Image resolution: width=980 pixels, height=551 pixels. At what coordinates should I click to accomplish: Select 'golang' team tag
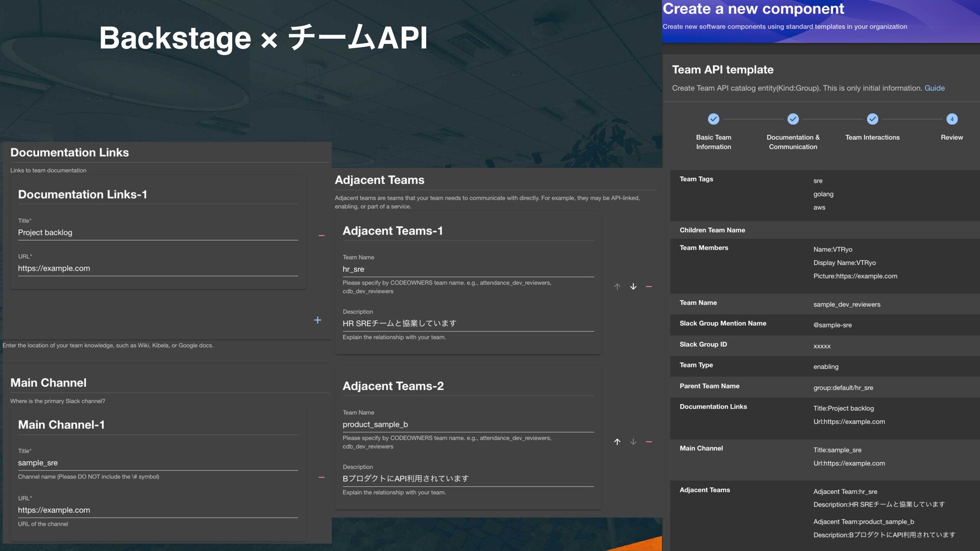(x=823, y=194)
